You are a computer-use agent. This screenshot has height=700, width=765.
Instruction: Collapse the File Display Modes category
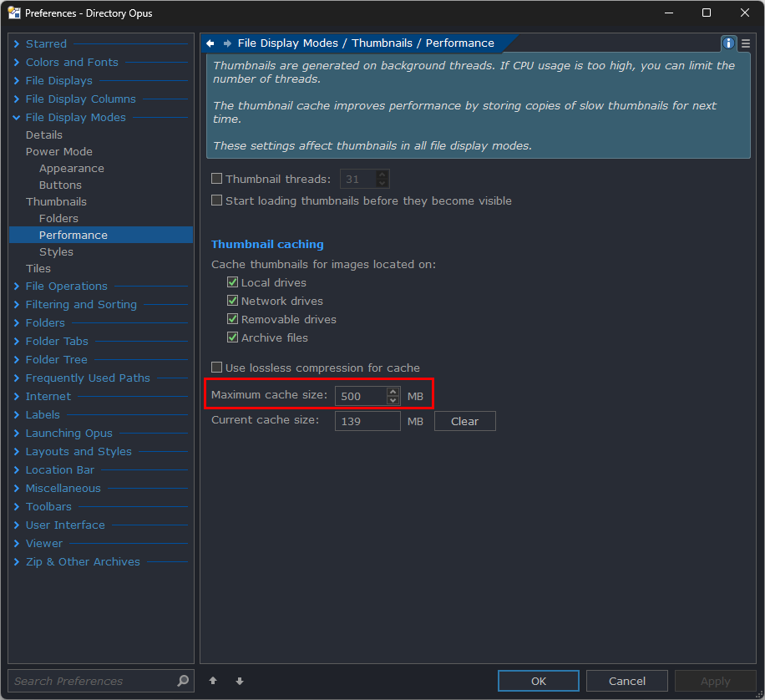coord(17,118)
